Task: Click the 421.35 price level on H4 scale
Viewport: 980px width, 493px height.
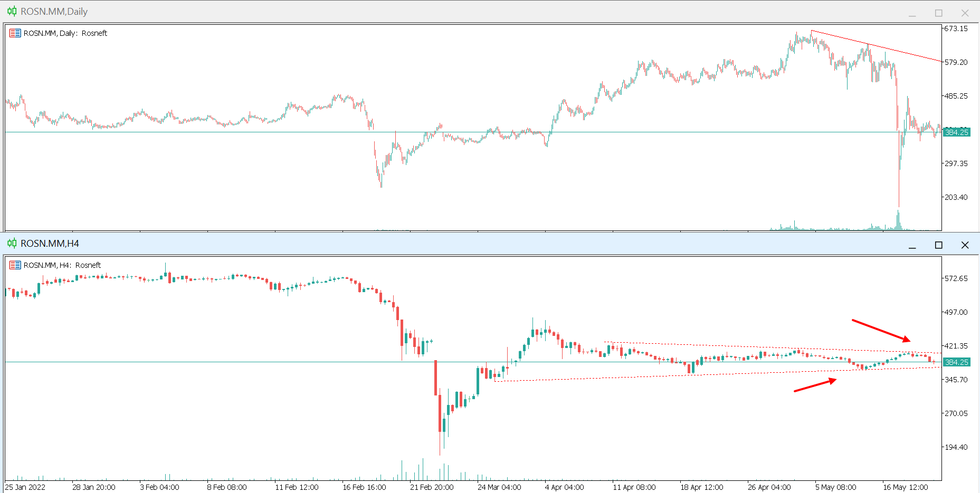Action: point(956,346)
